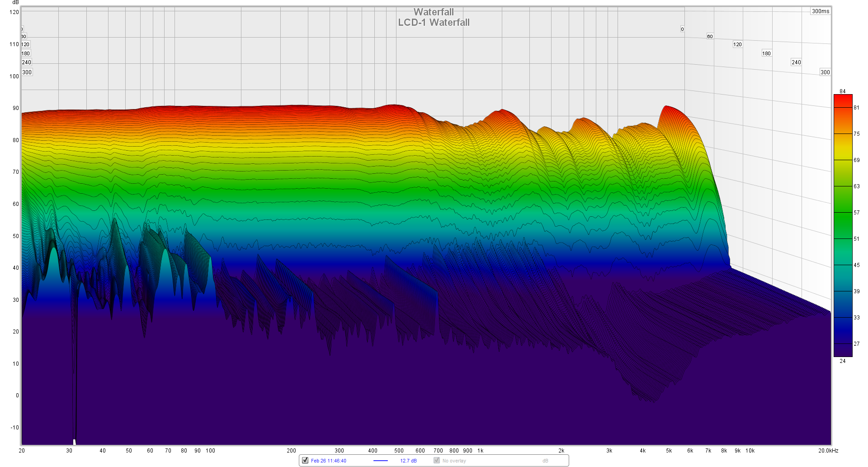Click the disabled No overlay checkbox
This screenshot has width=868, height=467.
coord(437,461)
